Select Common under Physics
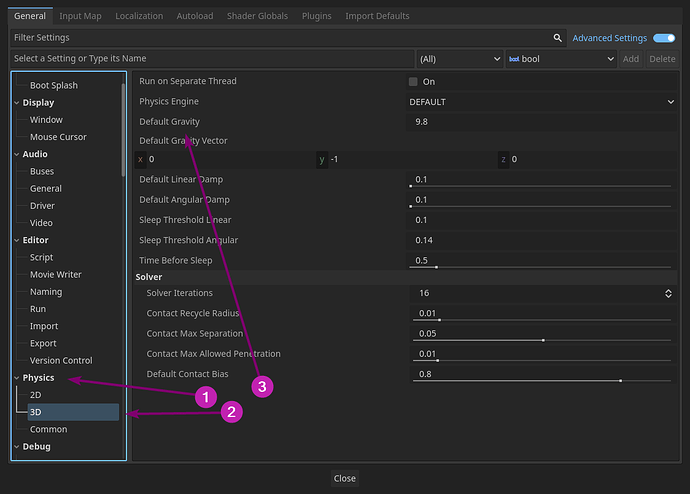690x494 pixels. point(48,429)
